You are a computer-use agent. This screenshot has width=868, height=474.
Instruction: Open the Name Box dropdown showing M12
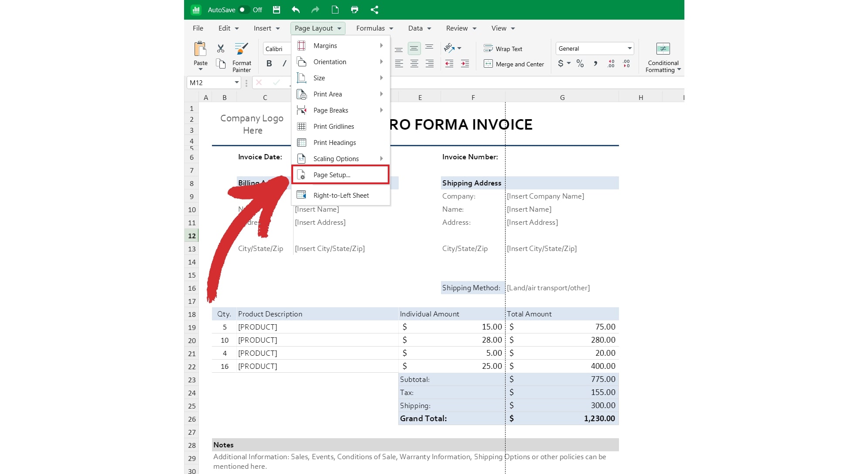tap(236, 82)
